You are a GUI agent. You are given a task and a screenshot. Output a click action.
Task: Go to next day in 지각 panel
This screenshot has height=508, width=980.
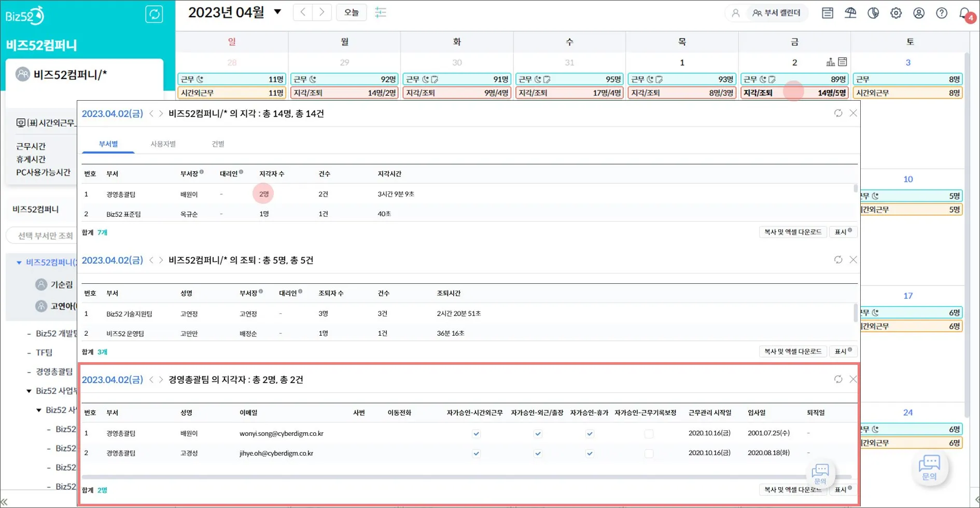click(161, 114)
